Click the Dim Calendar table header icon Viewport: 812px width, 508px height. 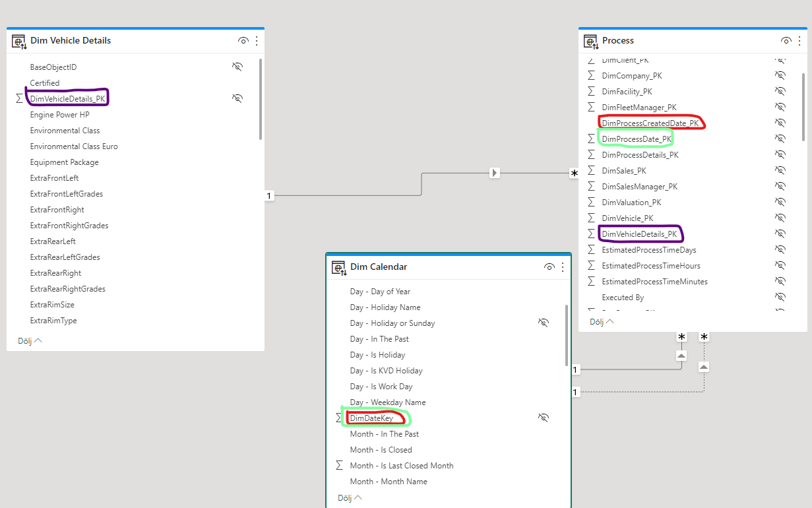pyautogui.click(x=339, y=268)
